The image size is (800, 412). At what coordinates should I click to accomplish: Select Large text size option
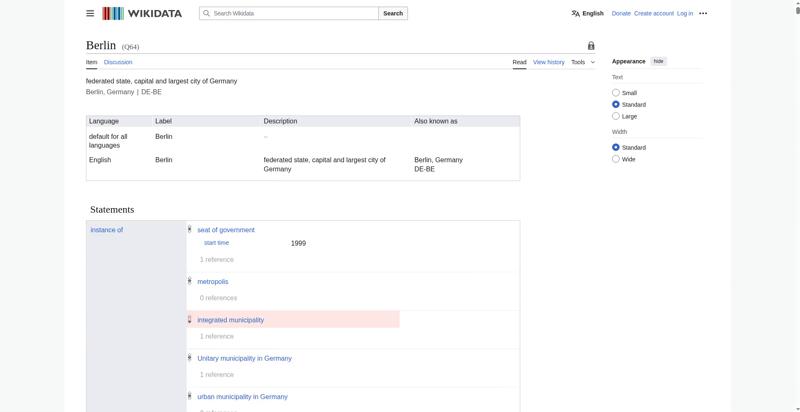pos(616,116)
